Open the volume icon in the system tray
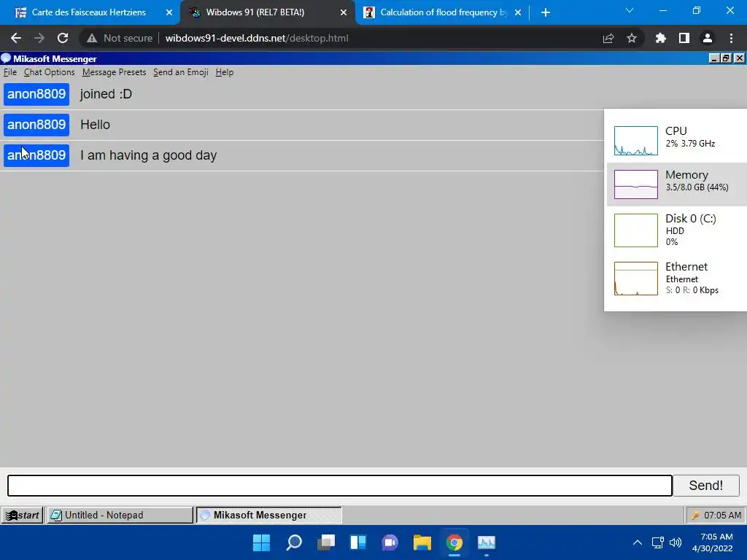Image resolution: width=747 pixels, height=560 pixels. click(x=675, y=542)
